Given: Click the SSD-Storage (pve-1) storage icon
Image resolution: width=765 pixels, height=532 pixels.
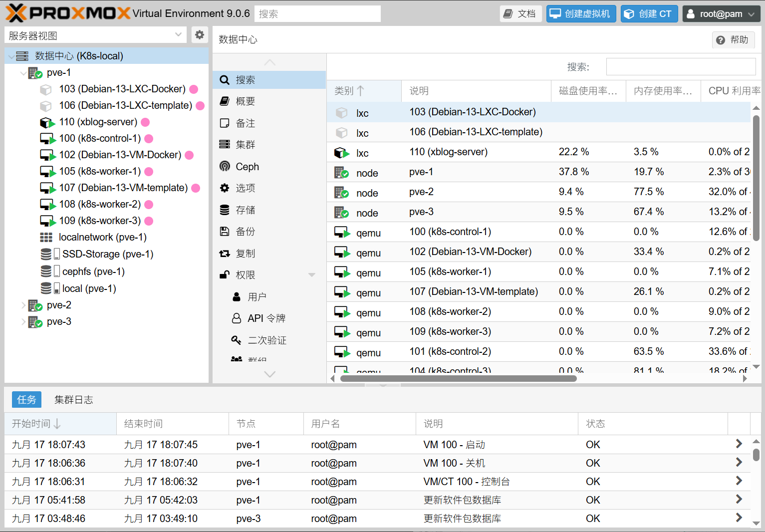Looking at the screenshot, I should [46, 254].
